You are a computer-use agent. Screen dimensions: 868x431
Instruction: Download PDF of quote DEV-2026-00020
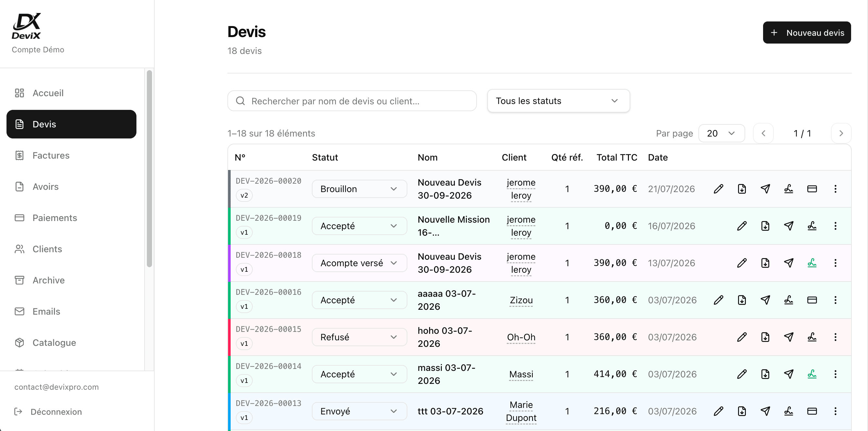pyautogui.click(x=742, y=189)
